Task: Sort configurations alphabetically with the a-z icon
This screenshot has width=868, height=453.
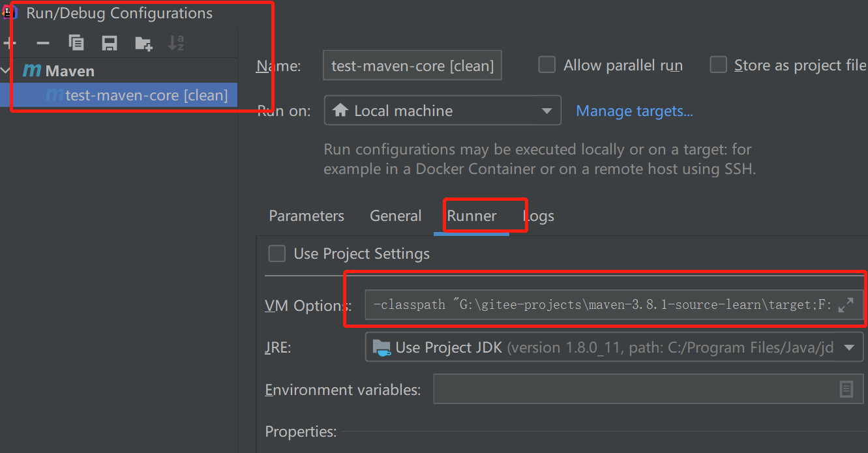Action: tap(176, 43)
